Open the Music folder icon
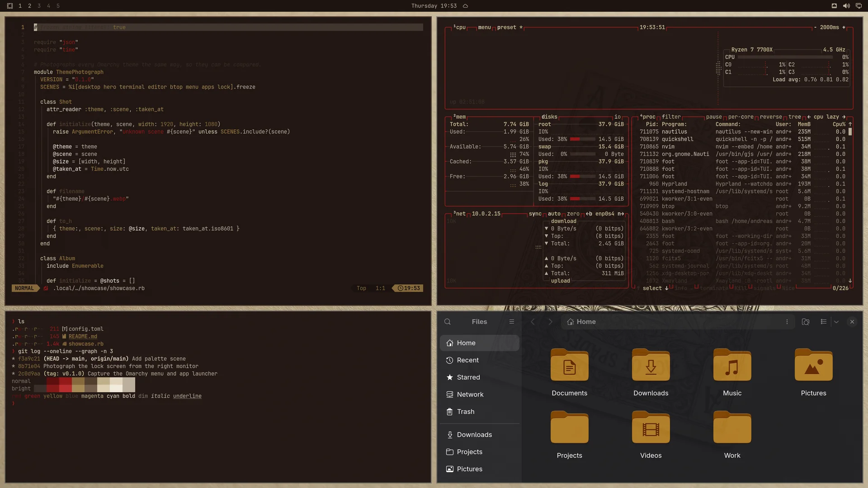Screen dimensions: 868x488 coord(732,365)
